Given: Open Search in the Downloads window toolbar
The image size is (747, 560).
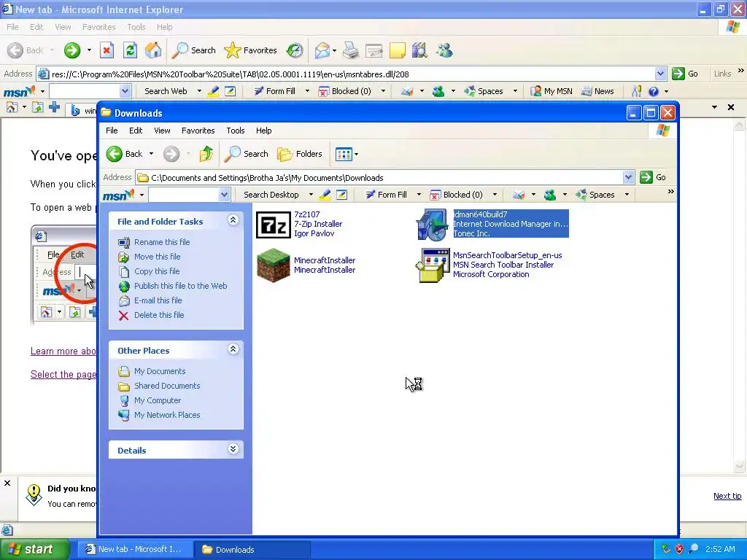Looking at the screenshot, I should pyautogui.click(x=247, y=154).
